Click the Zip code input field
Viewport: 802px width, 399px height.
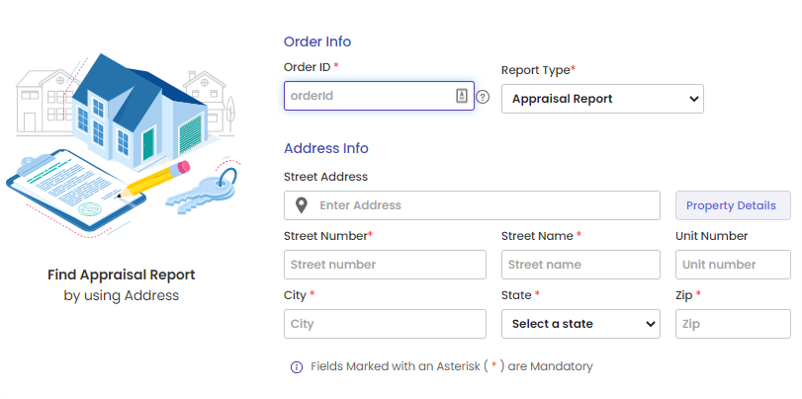coord(732,324)
